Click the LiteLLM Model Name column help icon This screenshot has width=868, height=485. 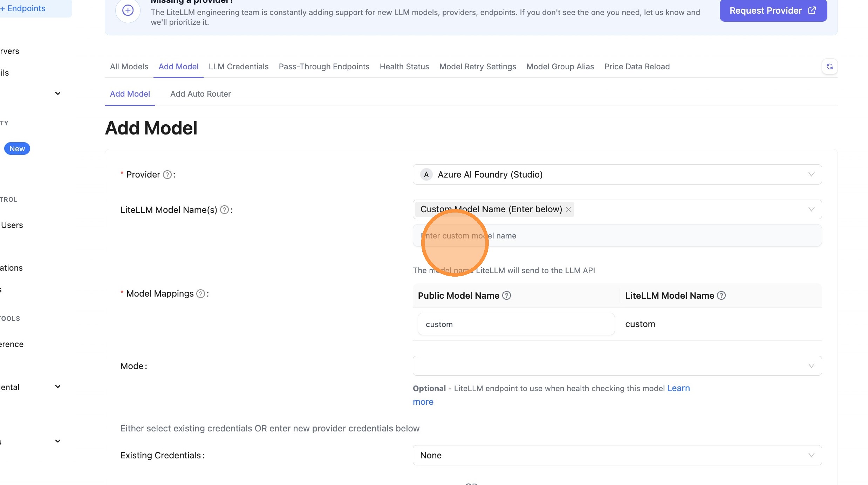[722, 295]
